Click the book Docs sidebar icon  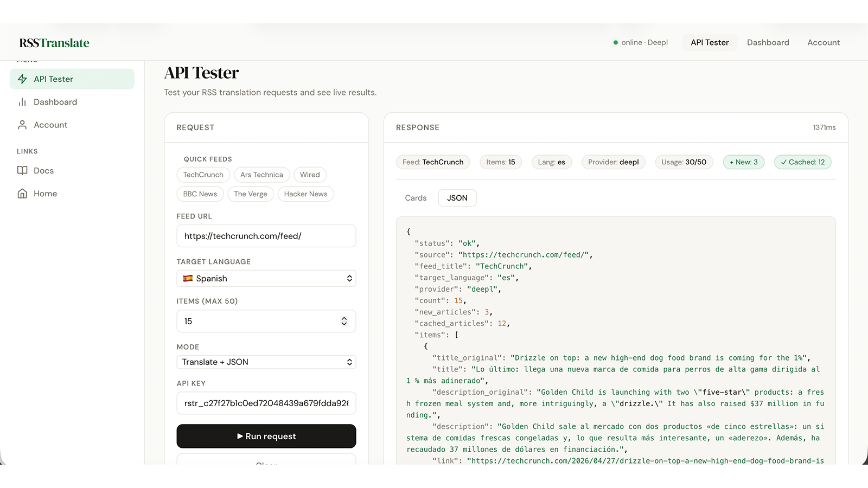22,171
